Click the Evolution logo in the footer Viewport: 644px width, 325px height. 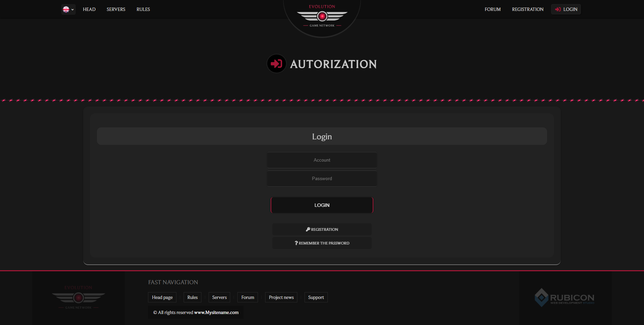coord(78,297)
